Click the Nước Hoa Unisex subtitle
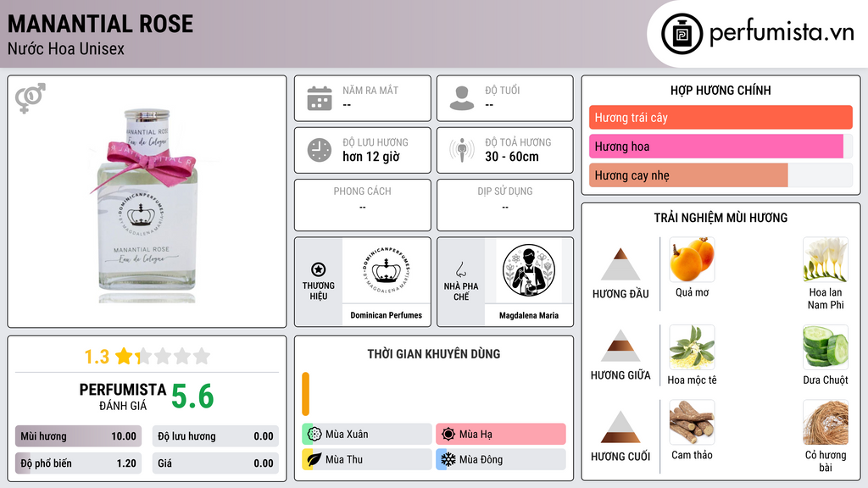868x488 pixels. [x=66, y=48]
